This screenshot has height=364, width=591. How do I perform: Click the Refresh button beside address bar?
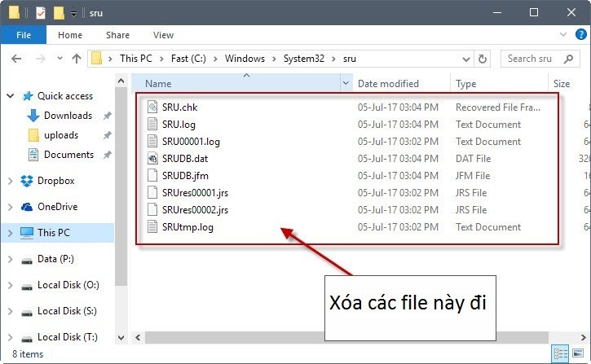(x=483, y=59)
